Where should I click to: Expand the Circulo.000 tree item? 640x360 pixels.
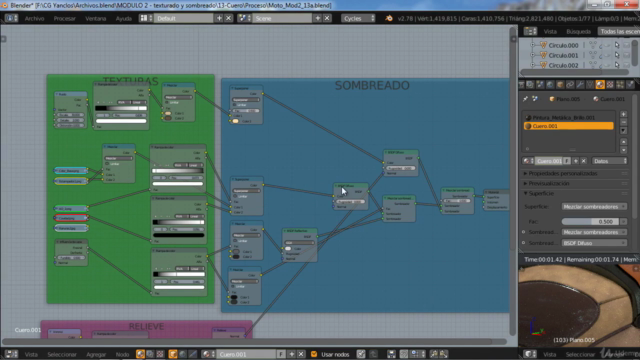click(x=532, y=45)
